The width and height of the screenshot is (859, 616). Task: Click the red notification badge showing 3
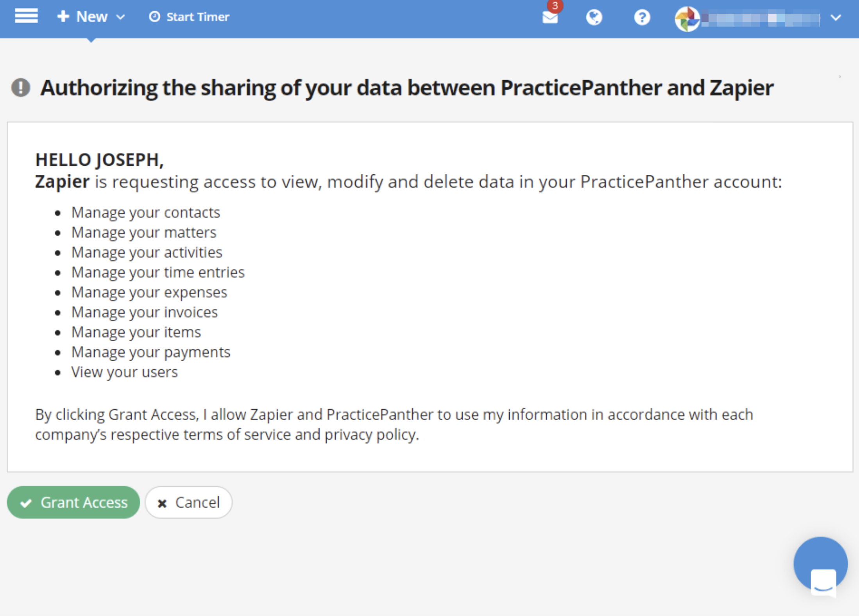click(x=555, y=6)
